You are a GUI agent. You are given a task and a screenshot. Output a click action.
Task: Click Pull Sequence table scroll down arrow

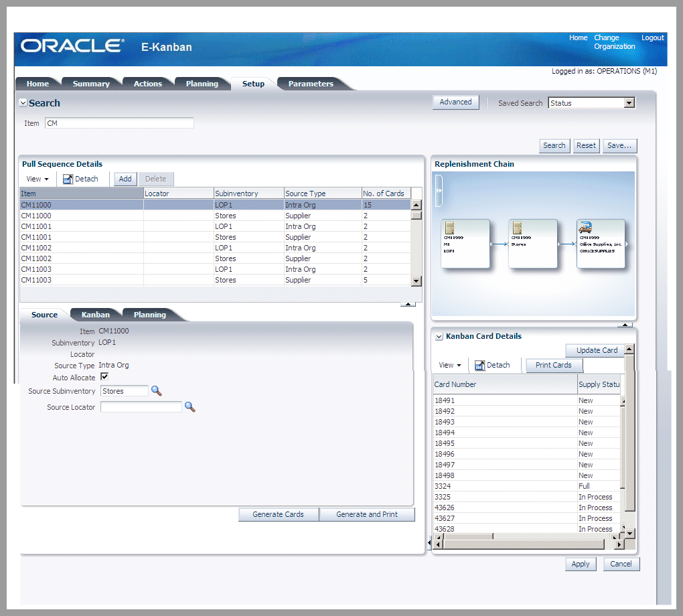(x=416, y=281)
